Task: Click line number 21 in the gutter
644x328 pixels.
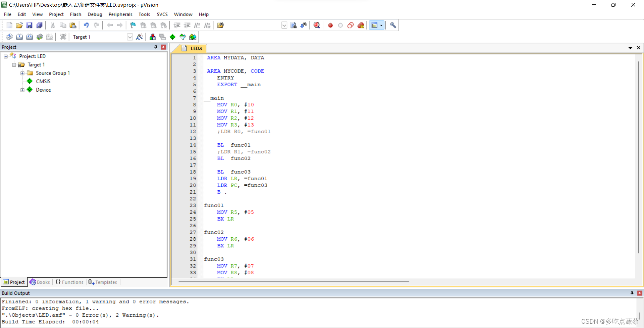Action: click(193, 192)
